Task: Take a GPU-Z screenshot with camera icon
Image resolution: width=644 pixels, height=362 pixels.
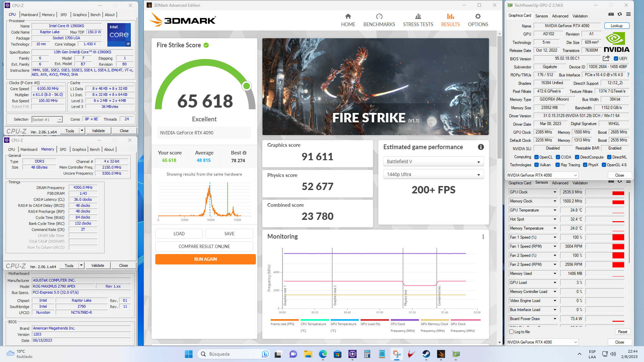Action: click(x=611, y=14)
